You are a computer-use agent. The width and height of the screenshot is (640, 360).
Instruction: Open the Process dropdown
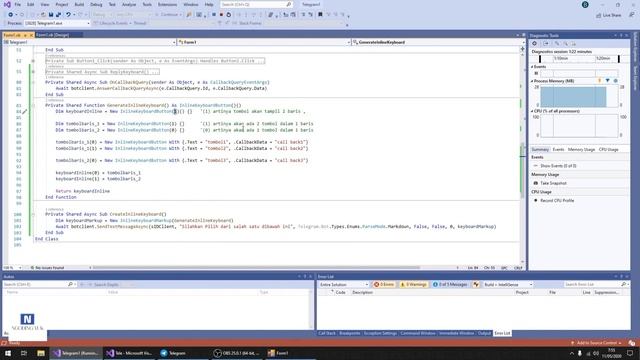click(x=57, y=23)
